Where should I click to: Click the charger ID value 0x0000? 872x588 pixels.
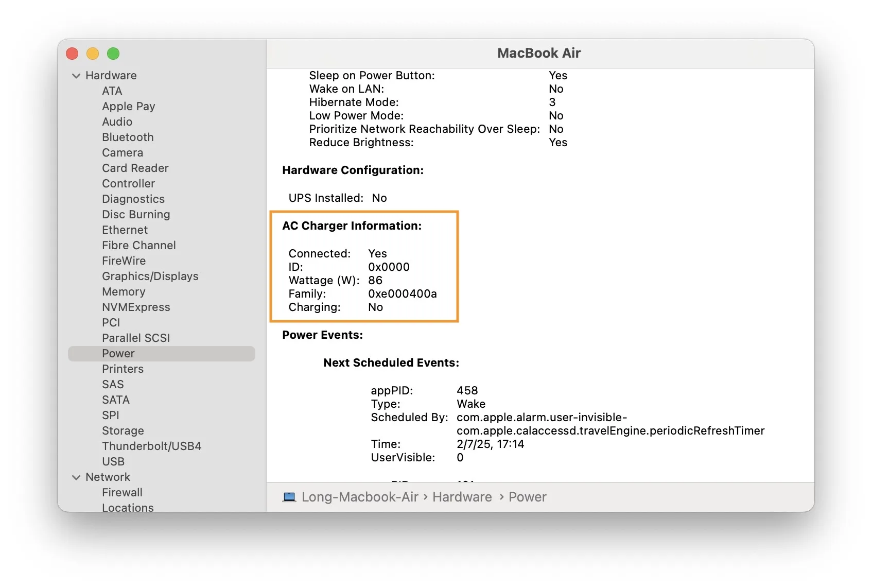tap(389, 267)
